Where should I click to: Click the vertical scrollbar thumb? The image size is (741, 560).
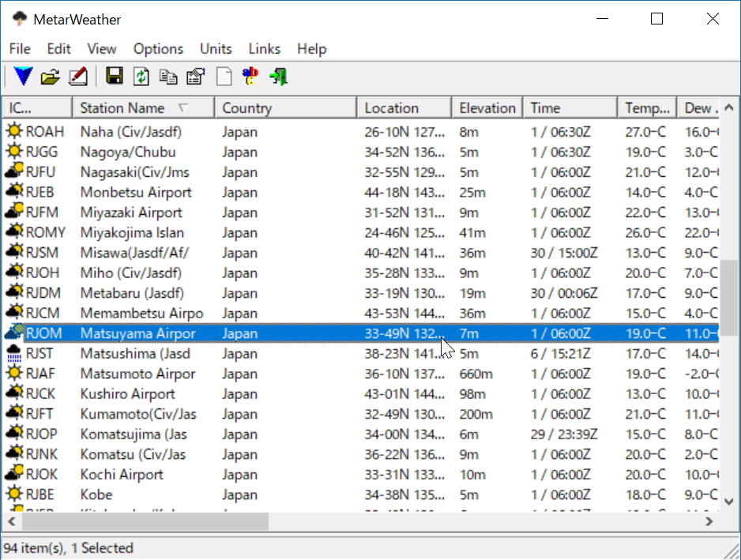tap(728, 297)
